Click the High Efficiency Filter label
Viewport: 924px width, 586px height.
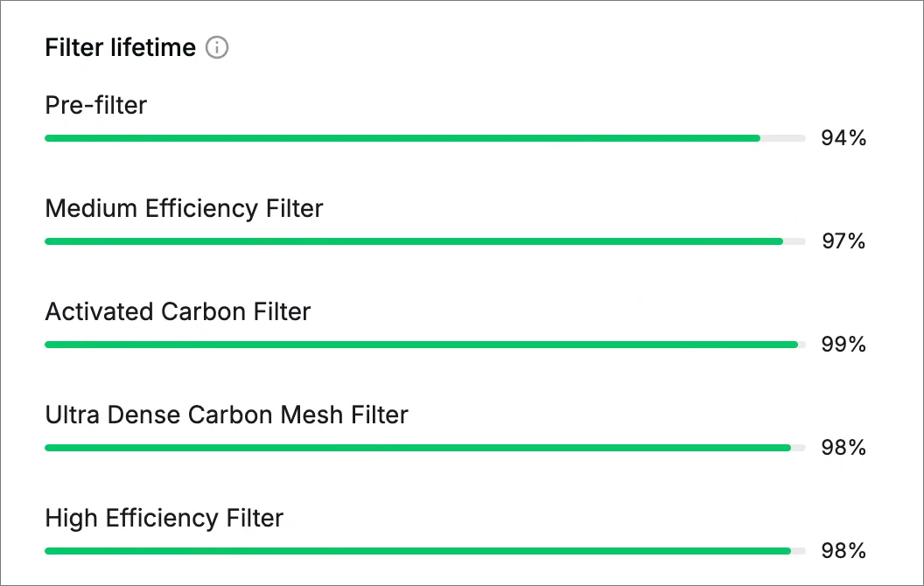coord(164,519)
